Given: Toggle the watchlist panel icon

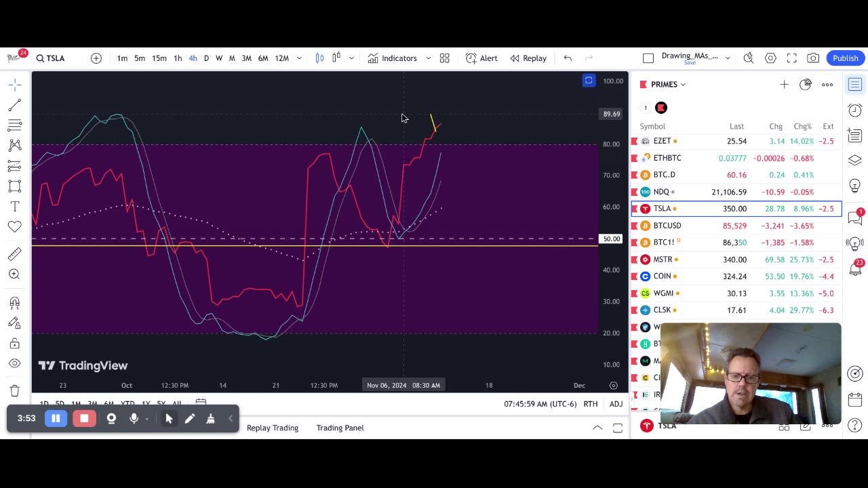Looking at the screenshot, I should [855, 85].
